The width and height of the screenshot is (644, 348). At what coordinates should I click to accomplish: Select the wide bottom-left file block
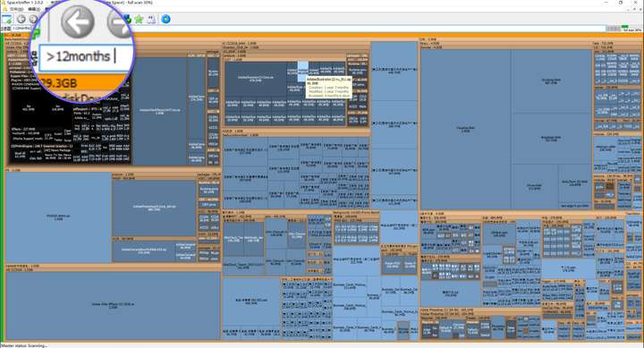(x=113, y=305)
